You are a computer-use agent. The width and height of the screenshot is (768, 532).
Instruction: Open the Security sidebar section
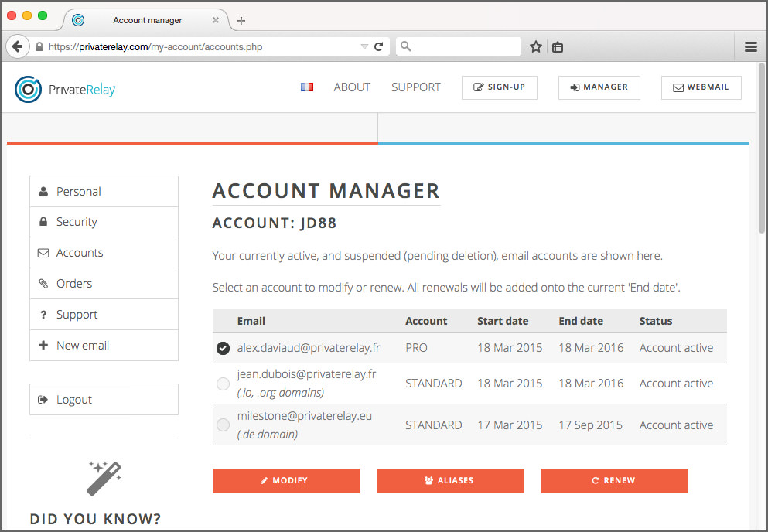[104, 222]
